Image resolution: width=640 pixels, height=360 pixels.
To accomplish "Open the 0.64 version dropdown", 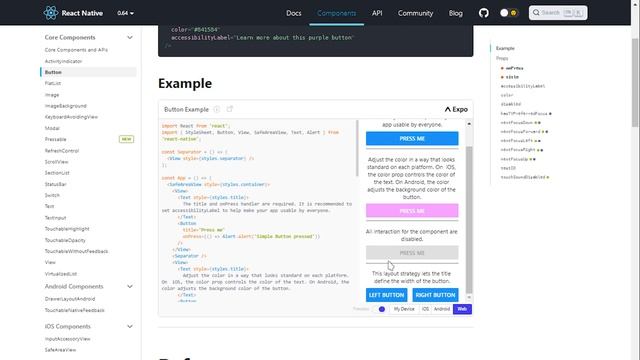I will (x=125, y=13).
